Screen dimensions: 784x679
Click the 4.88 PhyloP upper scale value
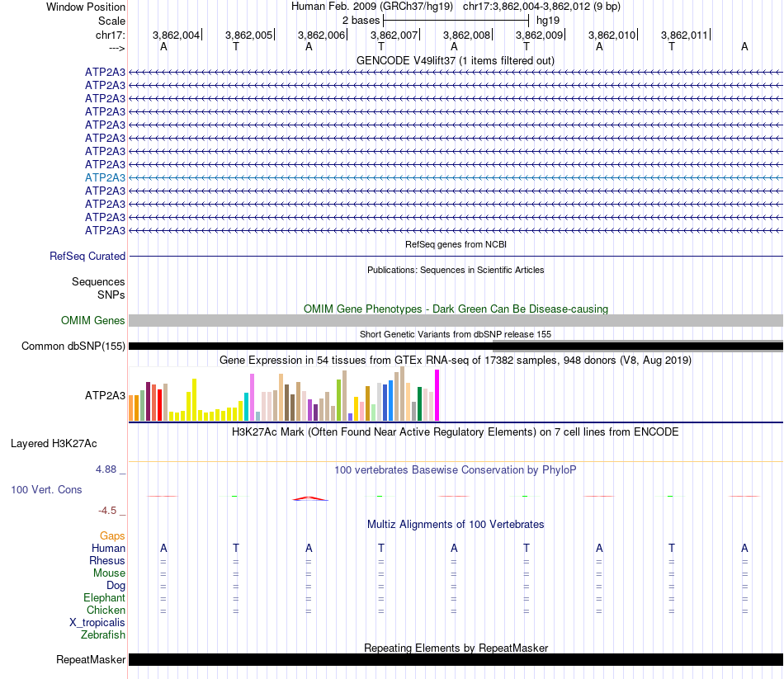(106, 469)
